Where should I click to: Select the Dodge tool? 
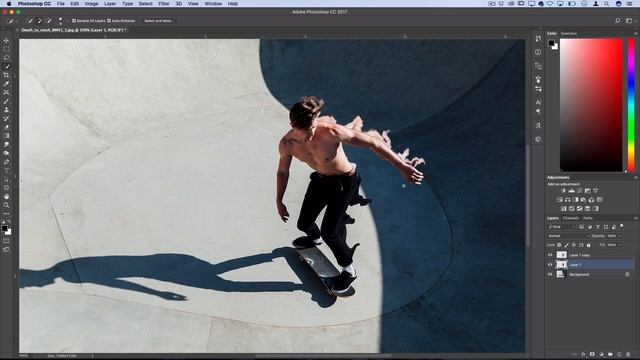pyautogui.click(x=6, y=153)
